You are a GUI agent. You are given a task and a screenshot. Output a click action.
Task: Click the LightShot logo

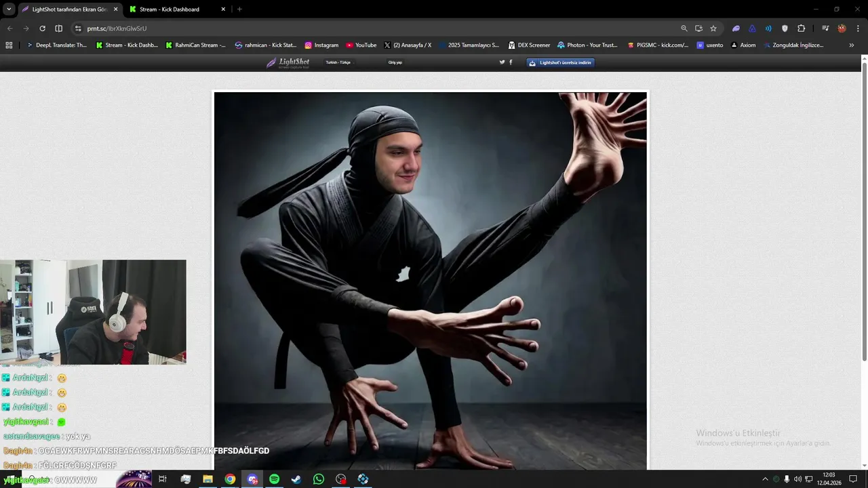pos(288,62)
